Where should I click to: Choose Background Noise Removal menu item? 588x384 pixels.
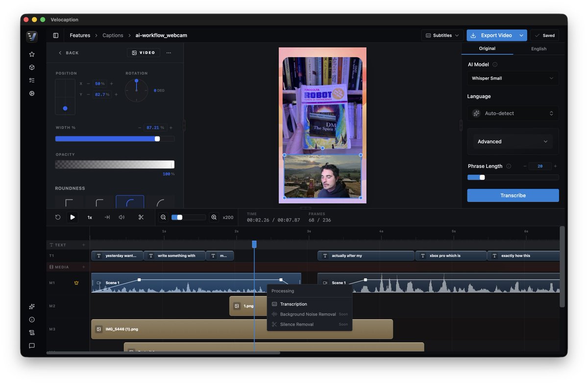(x=309, y=314)
